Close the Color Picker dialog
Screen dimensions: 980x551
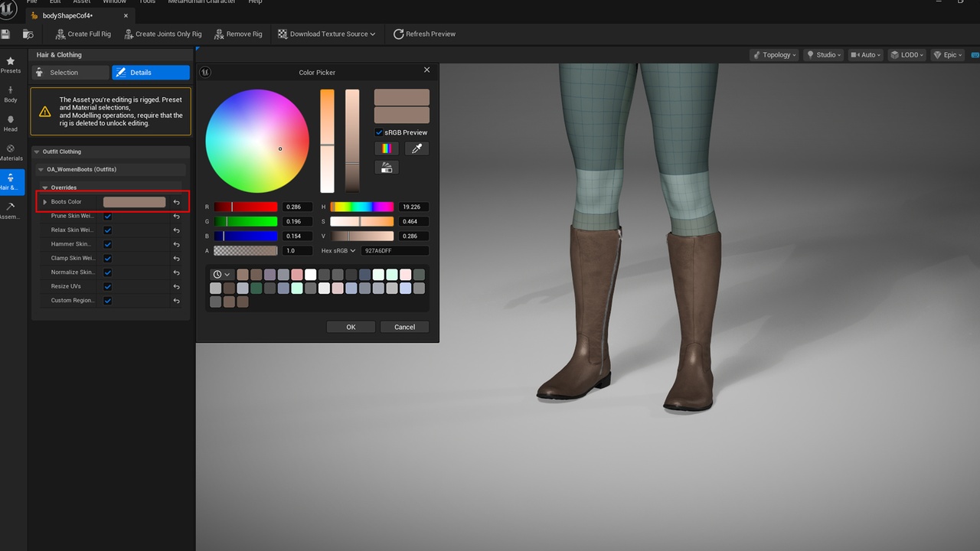coord(426,70)
